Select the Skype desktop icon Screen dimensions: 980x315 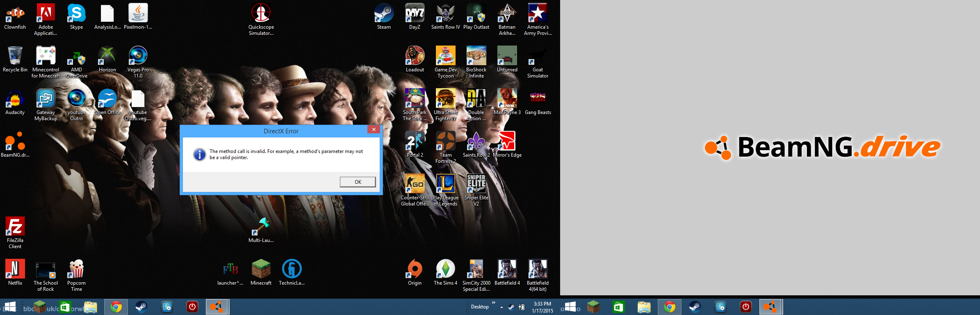[x=76, y=17]
